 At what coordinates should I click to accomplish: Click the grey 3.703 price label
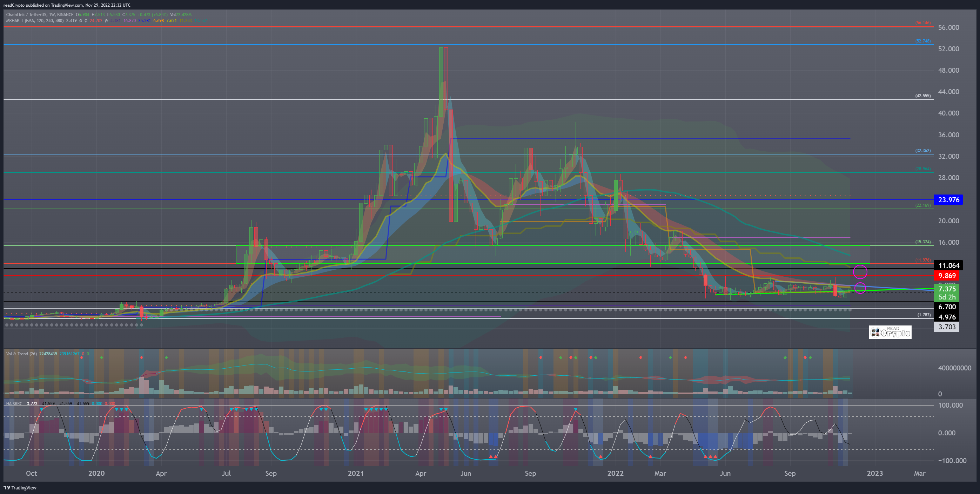[947, 327]
